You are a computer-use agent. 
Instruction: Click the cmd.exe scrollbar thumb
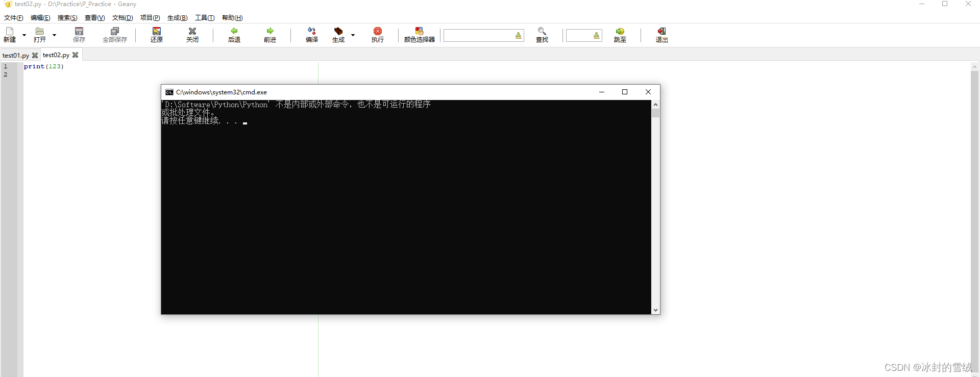[x=656, y=113]
